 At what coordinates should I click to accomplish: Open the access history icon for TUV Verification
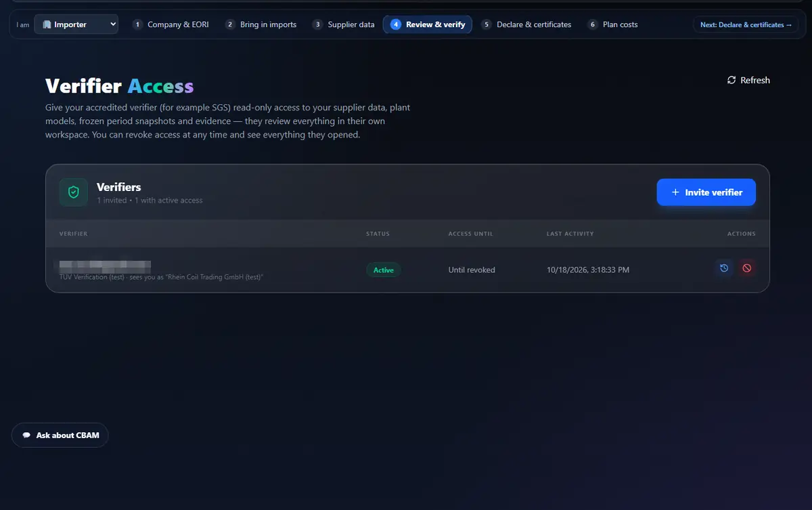724,268
